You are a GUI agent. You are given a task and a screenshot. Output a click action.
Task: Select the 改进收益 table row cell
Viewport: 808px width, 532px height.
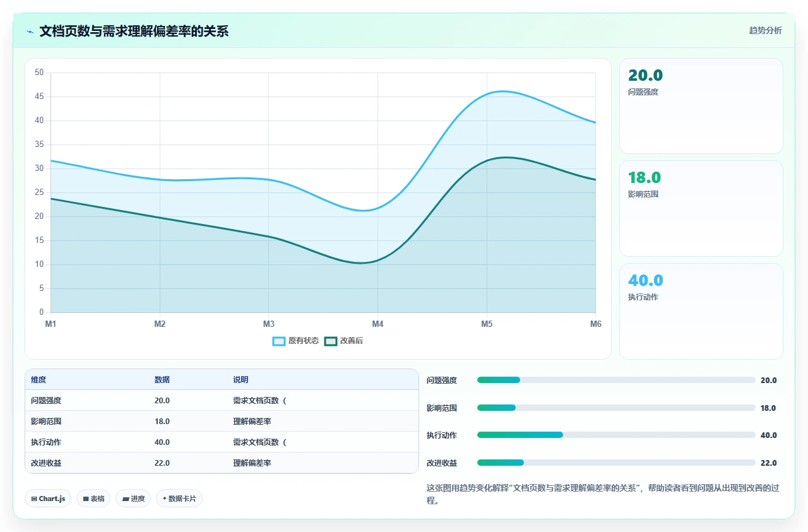pos(46,463)
